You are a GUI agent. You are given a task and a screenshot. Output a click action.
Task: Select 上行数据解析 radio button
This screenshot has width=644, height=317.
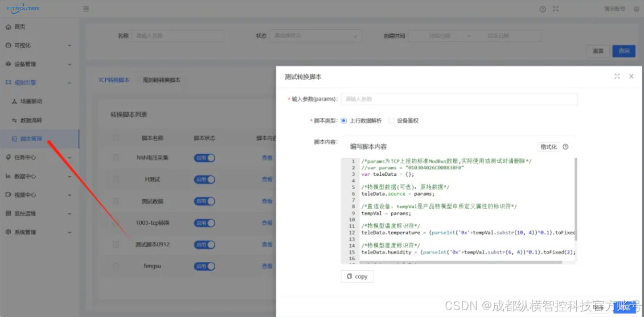344,121
